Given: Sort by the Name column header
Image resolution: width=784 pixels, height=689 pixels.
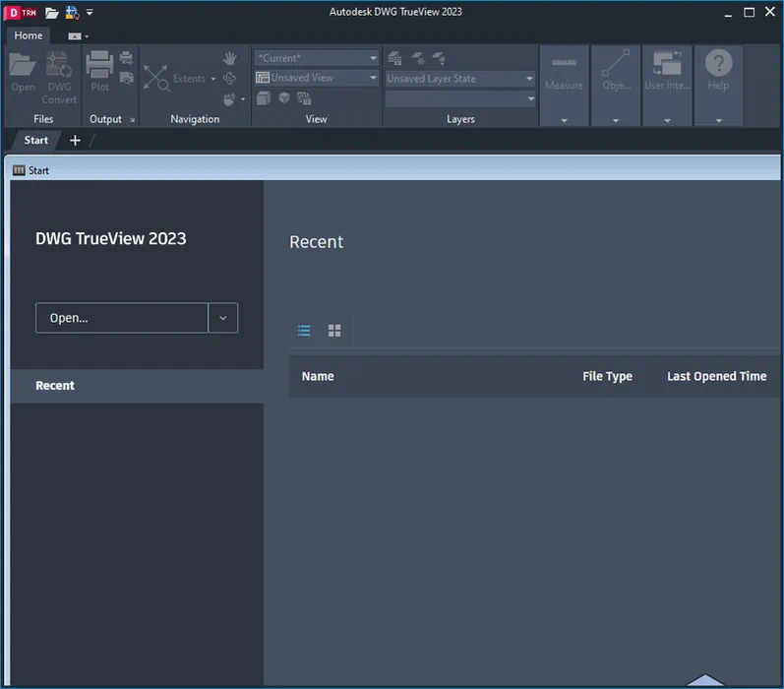Looking at the screenshot, I should 318,376.
